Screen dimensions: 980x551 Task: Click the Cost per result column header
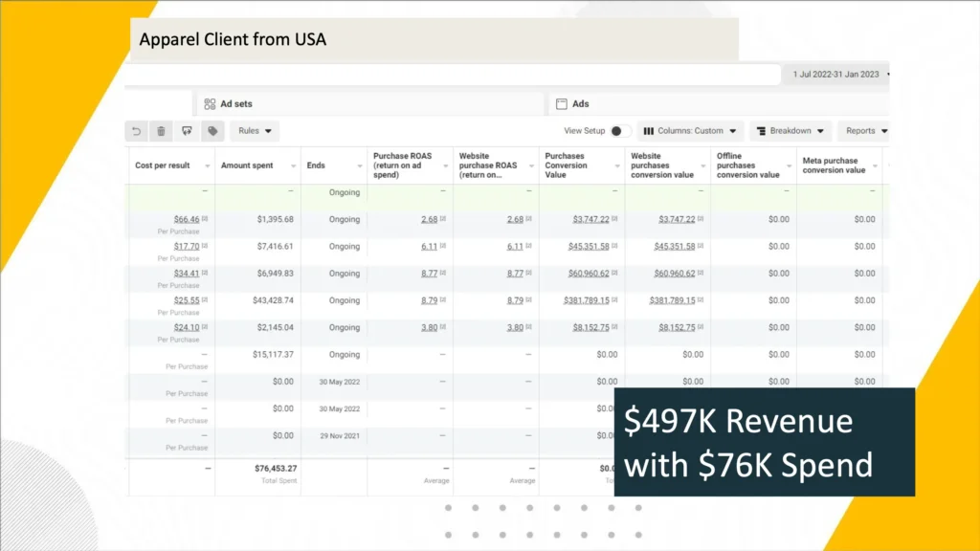coord(162,165)
